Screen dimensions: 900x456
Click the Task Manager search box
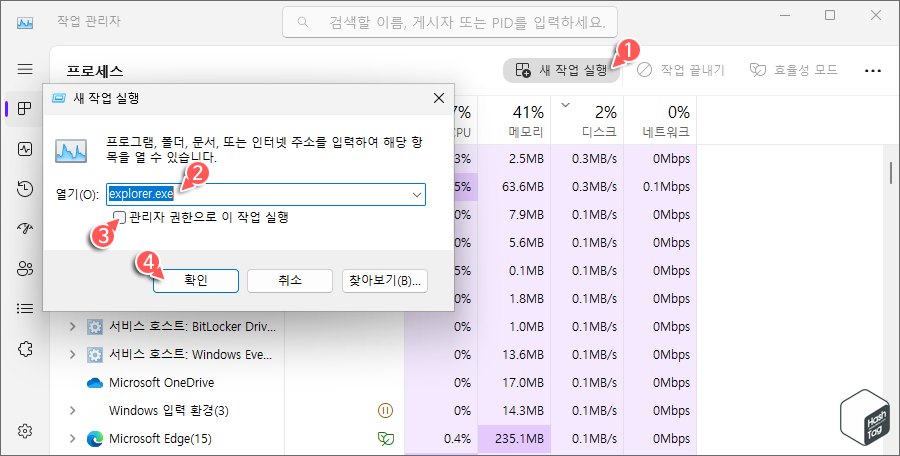tap(450, 22)
